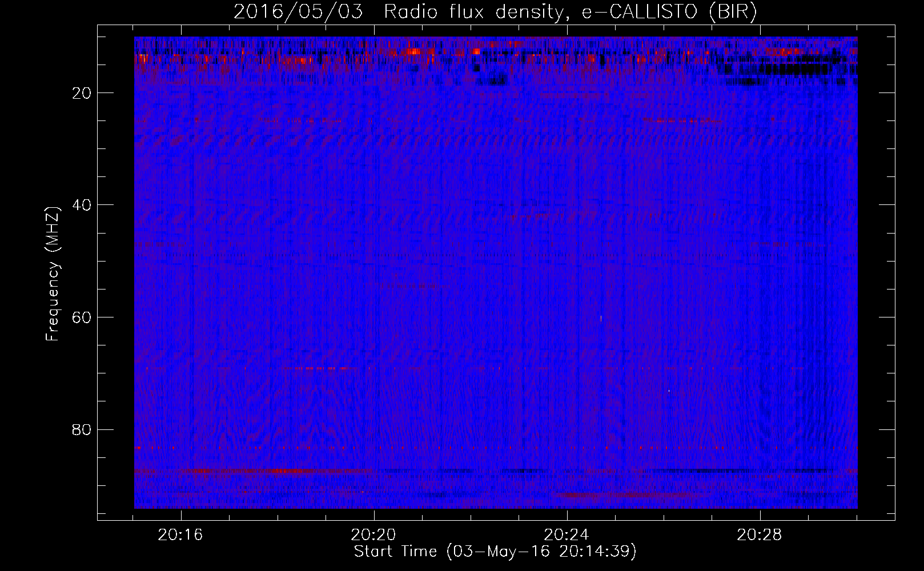Click the 20:28 time tick label
This screenshot has width=924, height=571.
click(x=760, y=535)
